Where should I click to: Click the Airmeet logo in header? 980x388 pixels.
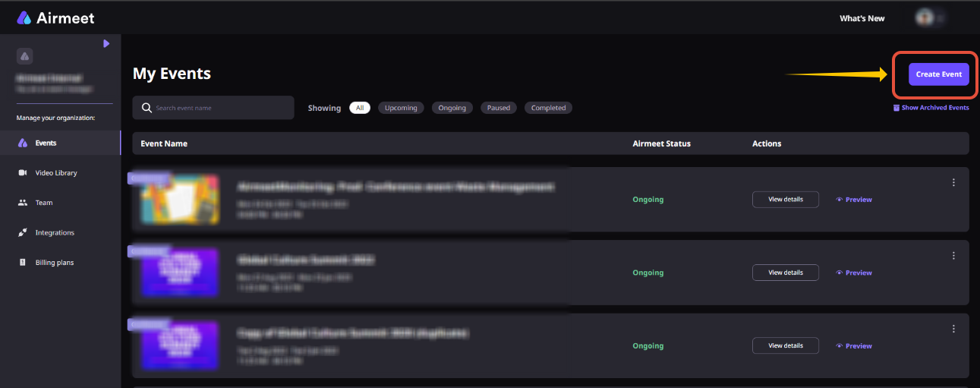(x=55, y=17)
